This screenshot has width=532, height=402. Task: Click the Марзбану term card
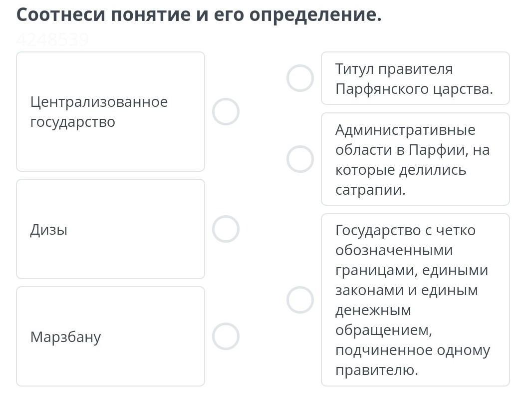[110, 337]
